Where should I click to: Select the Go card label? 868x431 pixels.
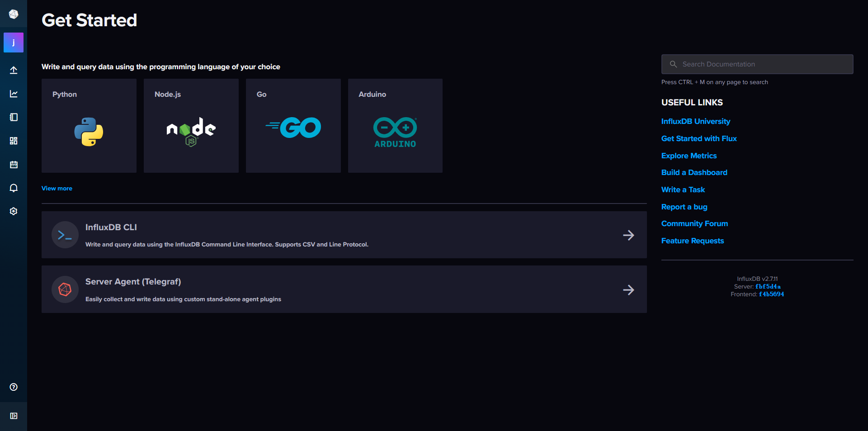[262, 94]
